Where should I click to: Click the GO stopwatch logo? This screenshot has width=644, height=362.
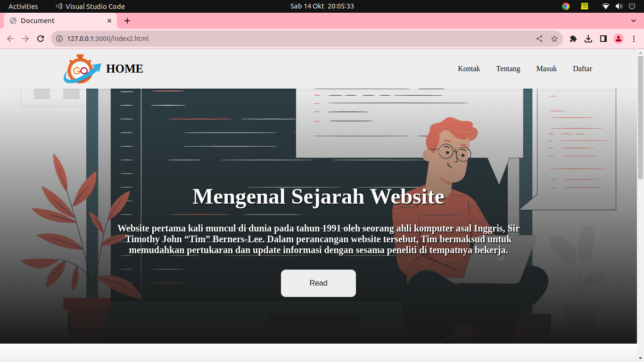(81, 69)
